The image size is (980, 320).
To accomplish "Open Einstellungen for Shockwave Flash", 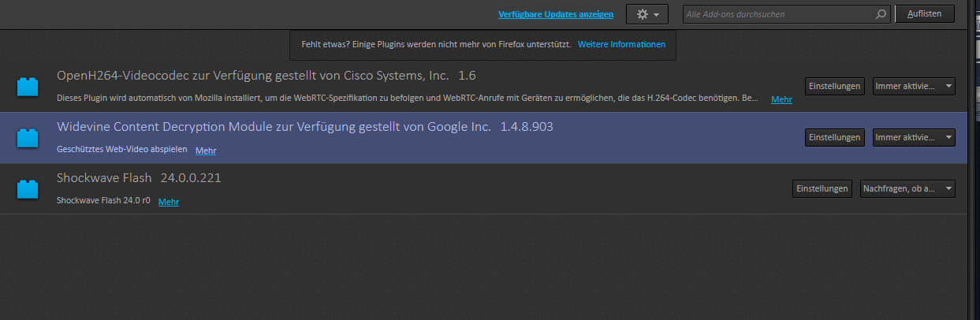I will pyautogui.click(x=822, y=188).
